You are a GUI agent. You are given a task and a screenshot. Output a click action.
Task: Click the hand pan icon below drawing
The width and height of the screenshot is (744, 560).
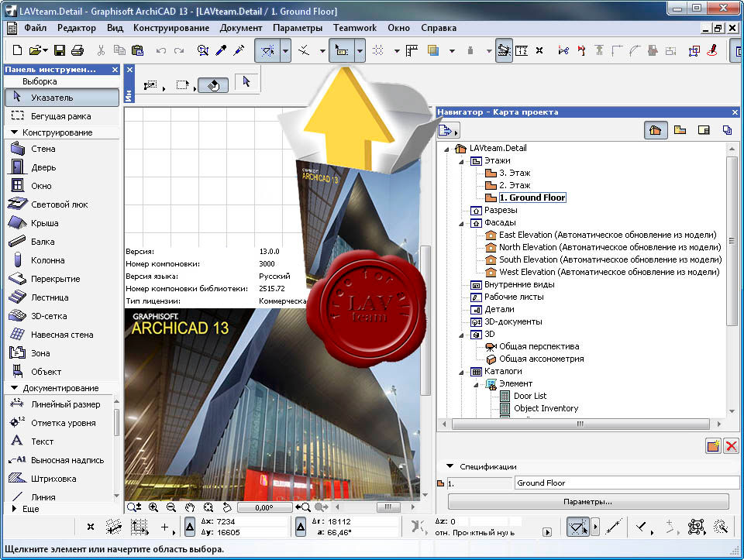(x=190, y=507)
